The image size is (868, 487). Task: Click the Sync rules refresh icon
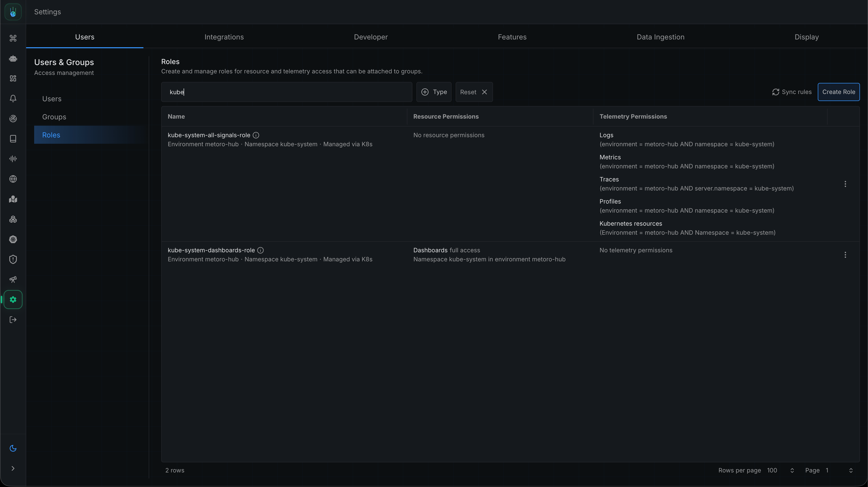[776, 92]
